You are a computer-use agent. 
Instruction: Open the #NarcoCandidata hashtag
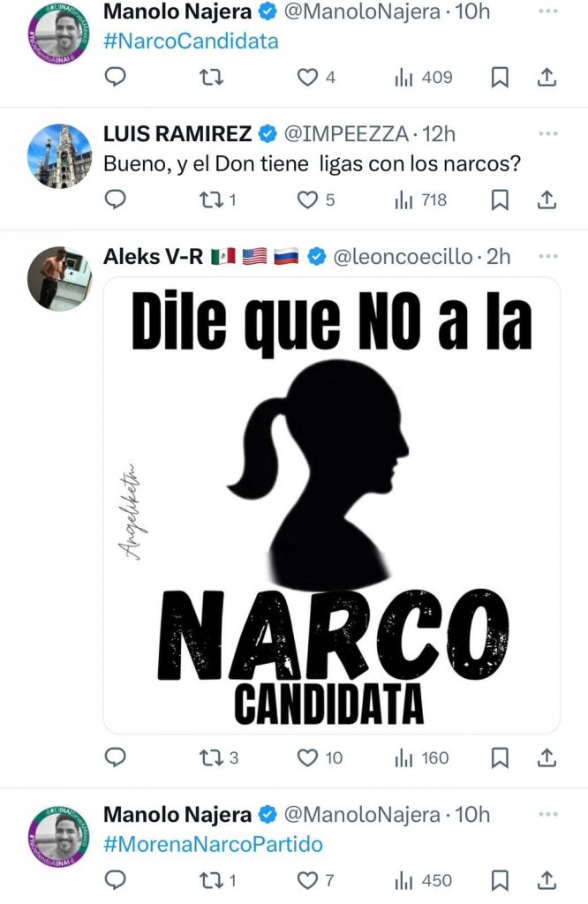tap(191, 41)
